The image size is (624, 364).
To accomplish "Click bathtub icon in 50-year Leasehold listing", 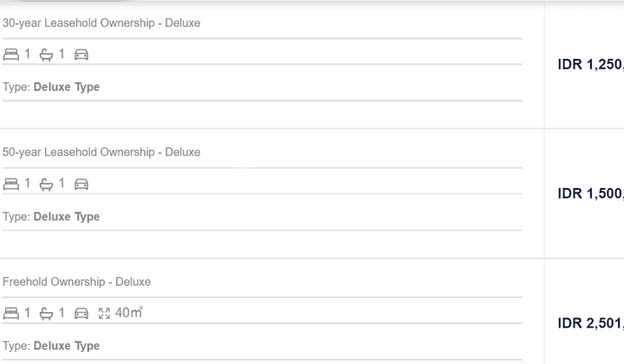I will (46, 185).
